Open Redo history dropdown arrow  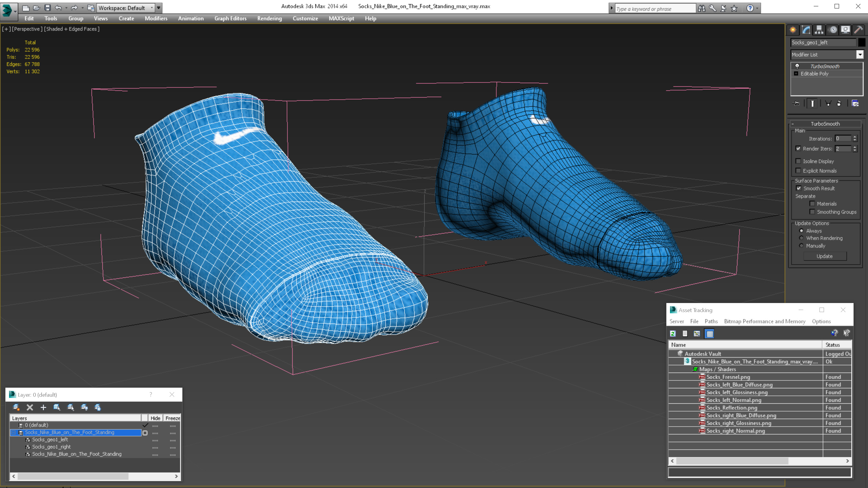(x=83, y=8)
